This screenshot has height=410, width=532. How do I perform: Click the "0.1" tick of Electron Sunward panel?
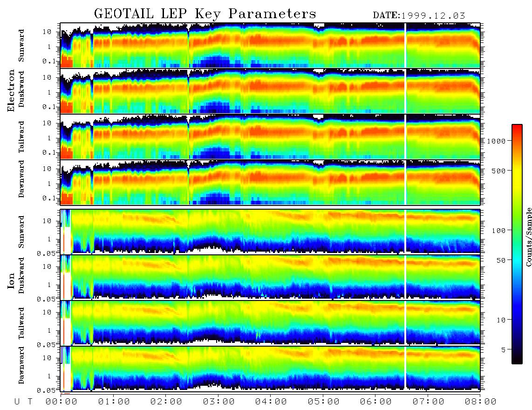[x=49, y=61]
